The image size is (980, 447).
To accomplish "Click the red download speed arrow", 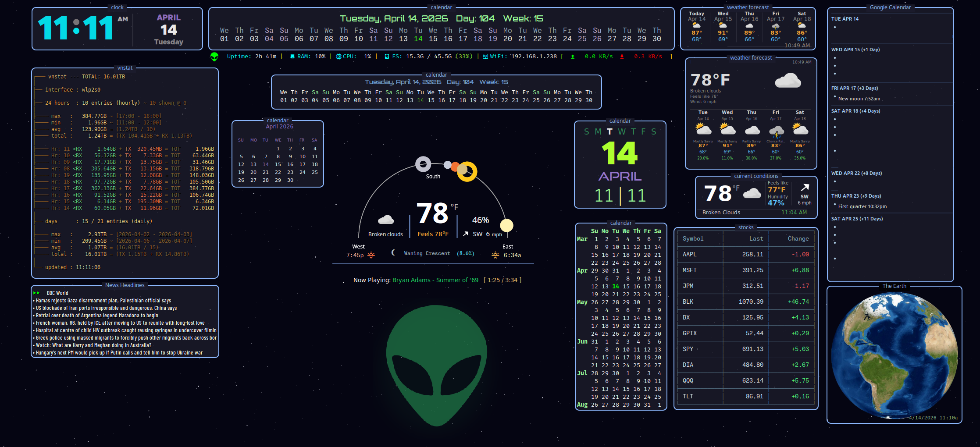I will [x=623, y=56].
